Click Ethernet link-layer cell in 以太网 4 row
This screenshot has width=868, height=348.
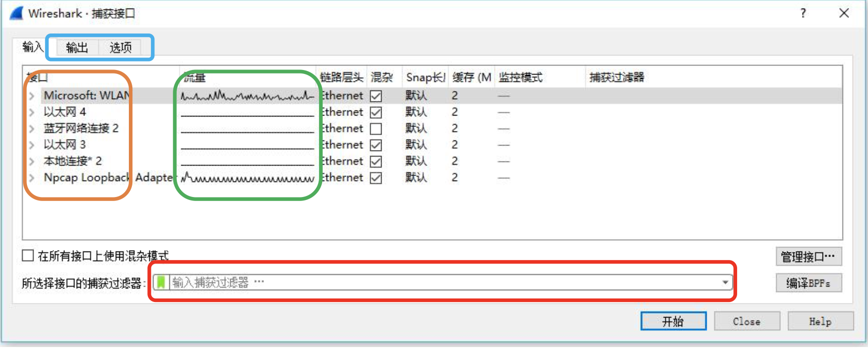click(342, 112)
